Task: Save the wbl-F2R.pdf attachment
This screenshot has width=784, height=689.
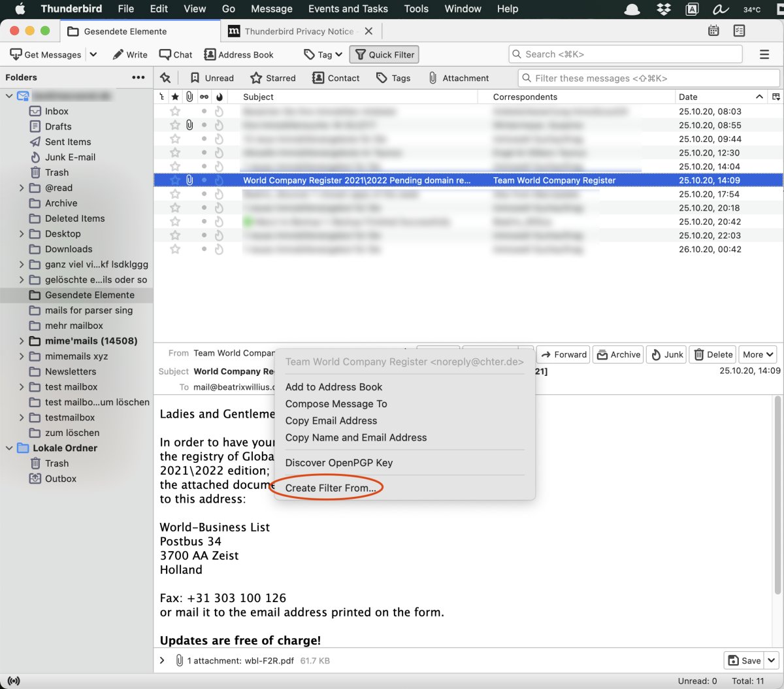Action: point(744,660)
